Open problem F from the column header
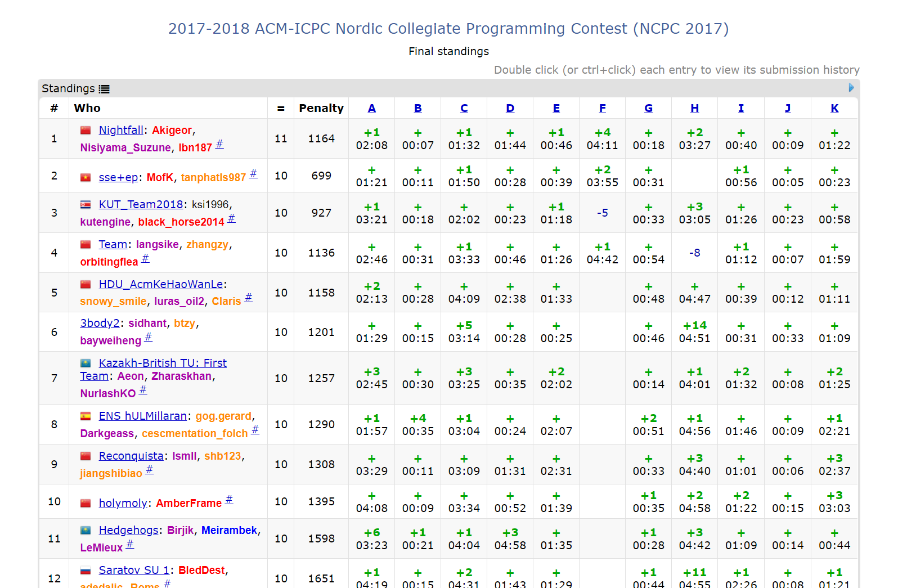 [603, 108]
